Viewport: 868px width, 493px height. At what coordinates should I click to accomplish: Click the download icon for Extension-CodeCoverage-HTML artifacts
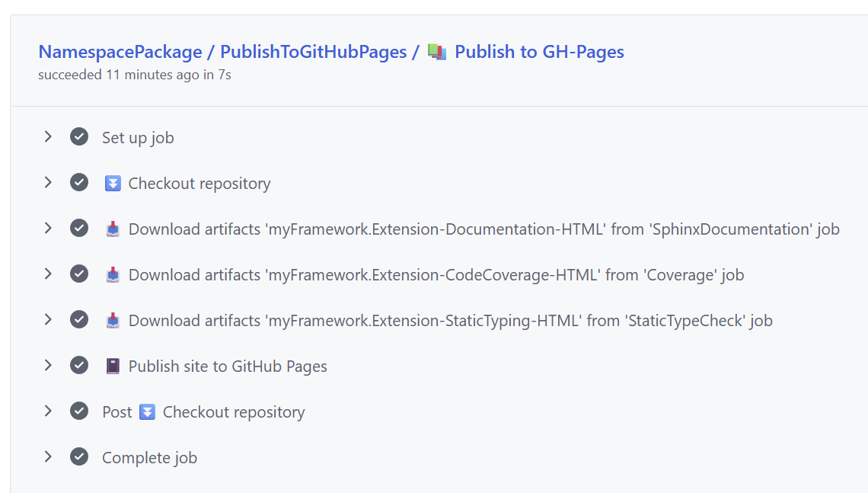pos(113,275)
